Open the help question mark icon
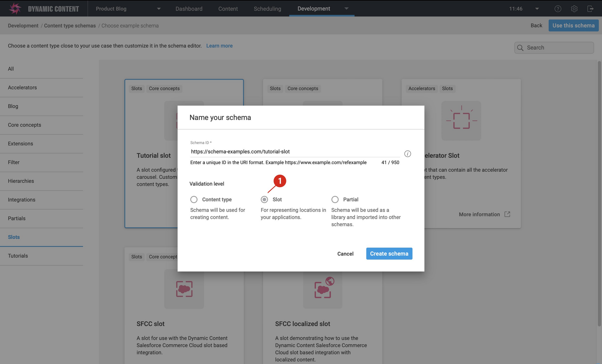 point(558,9)
